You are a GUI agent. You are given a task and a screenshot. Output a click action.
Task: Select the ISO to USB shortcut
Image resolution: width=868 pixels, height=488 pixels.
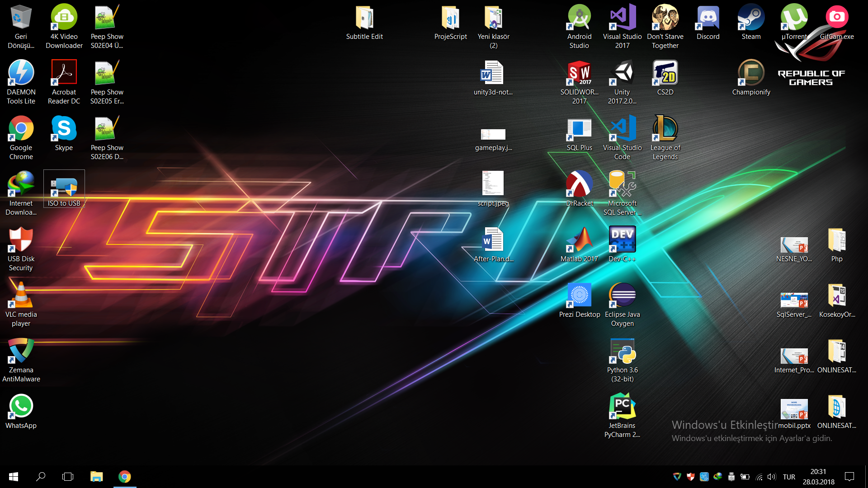tap(64, 189)
